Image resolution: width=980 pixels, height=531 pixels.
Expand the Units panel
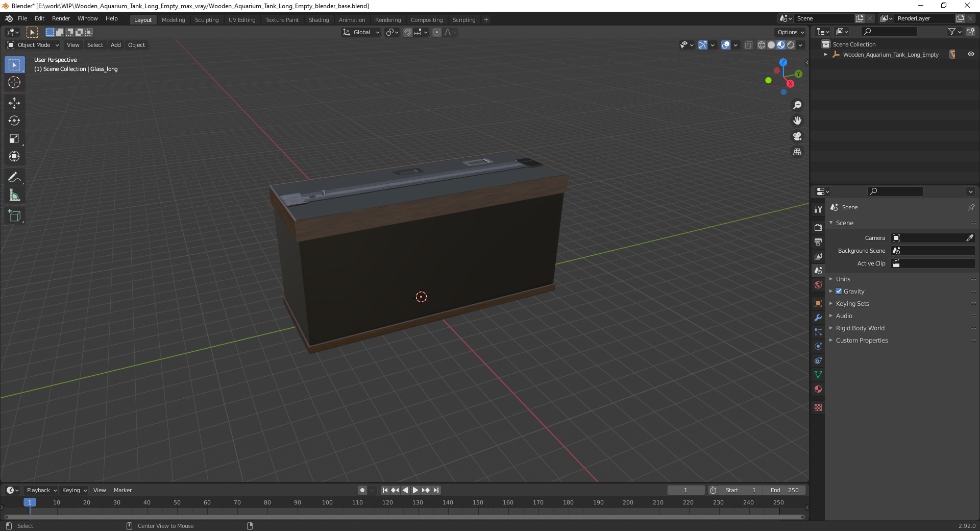point(843,279)
